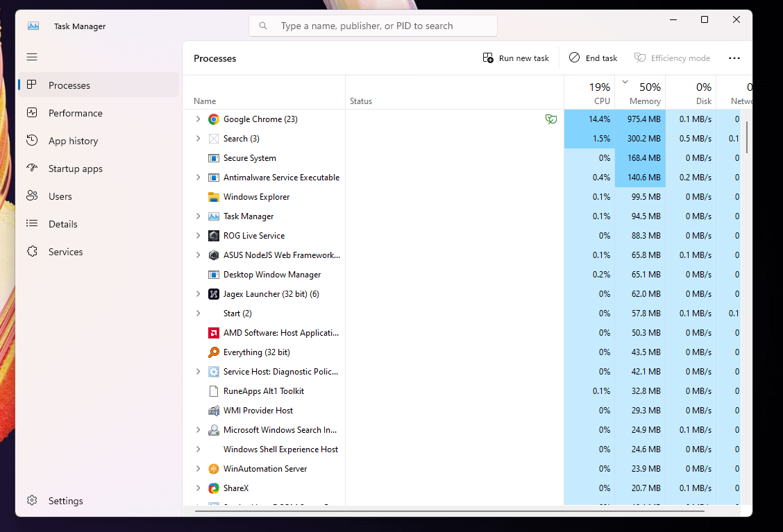Screen dimensions: 783x532
Task: Click the Google Chrome process icon
Action: click(214, 119)
